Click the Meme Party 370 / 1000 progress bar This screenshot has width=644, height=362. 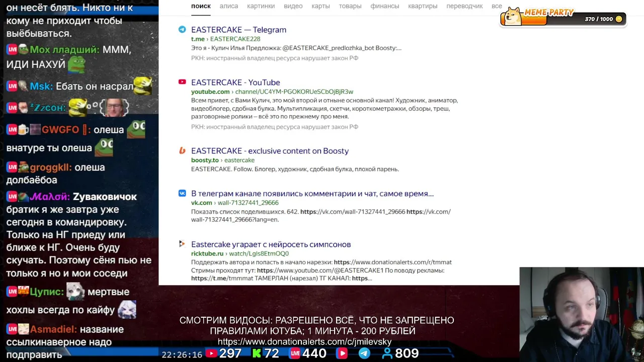563,19
